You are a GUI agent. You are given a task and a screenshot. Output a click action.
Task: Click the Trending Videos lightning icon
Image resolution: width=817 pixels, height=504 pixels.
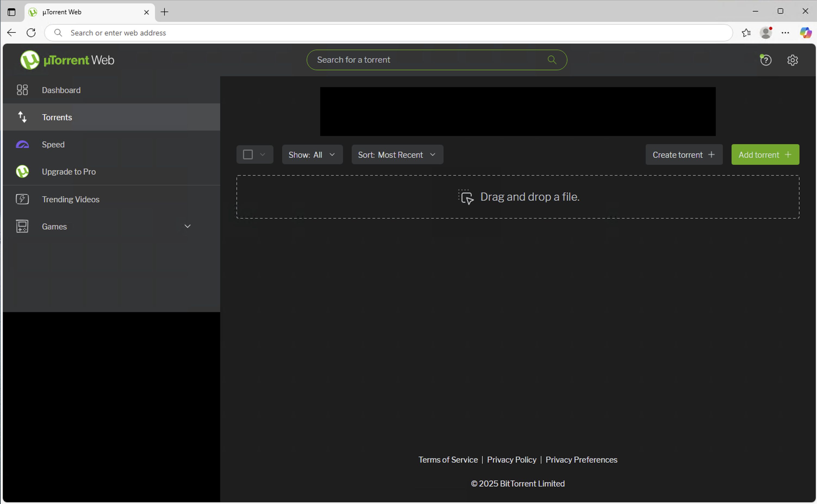point(22,199)
